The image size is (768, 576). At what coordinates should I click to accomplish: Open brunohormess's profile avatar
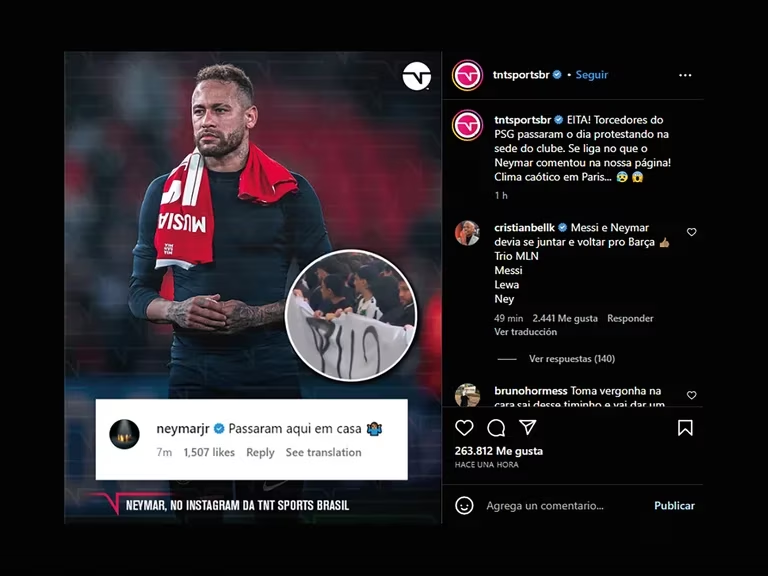coord(467,395)
